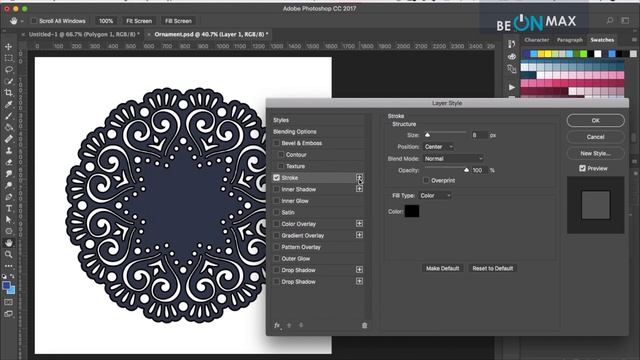Switch to Ornament.psd document tab
The width and height of the screenshot is (640, 360).
coord(211,34)
